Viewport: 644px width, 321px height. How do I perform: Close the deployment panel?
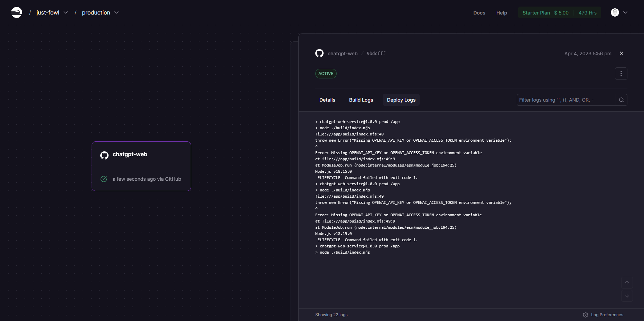point(622,53)
